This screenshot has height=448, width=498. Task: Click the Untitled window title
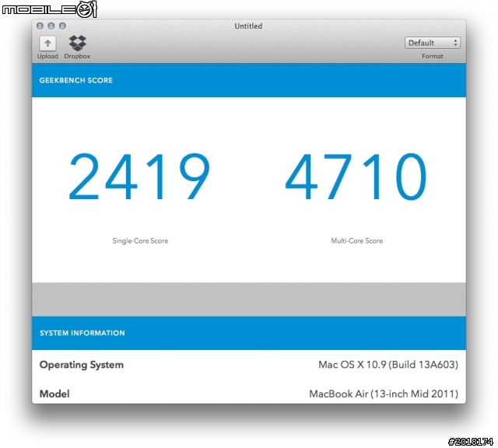pos(248,26)
